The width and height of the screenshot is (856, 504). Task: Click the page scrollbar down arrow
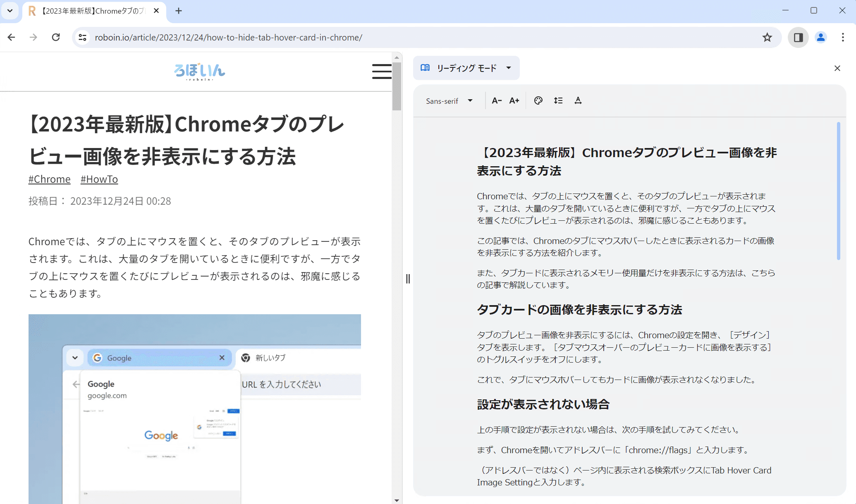pyautogui.click(x=397, y=500)
